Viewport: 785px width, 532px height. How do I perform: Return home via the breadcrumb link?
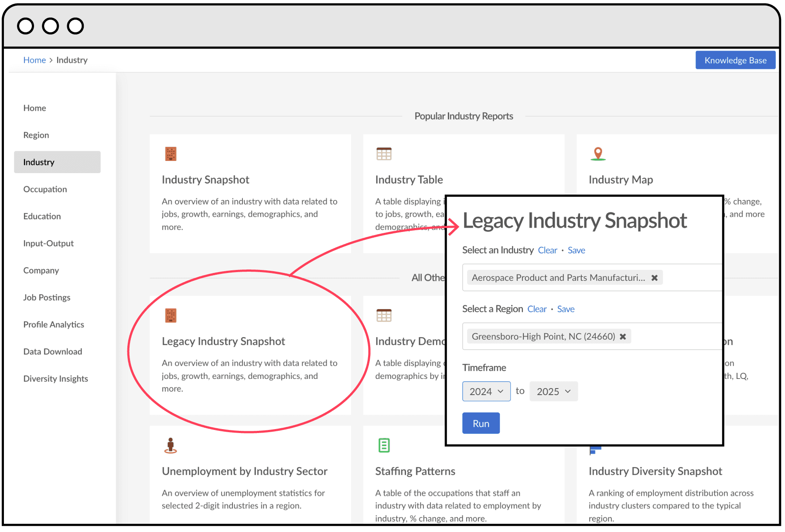34,60
